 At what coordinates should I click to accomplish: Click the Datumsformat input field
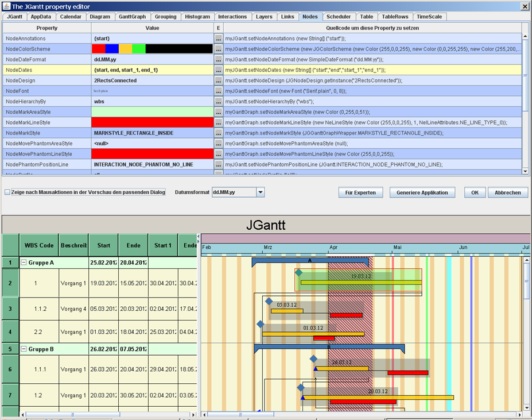tap(234, 192)
